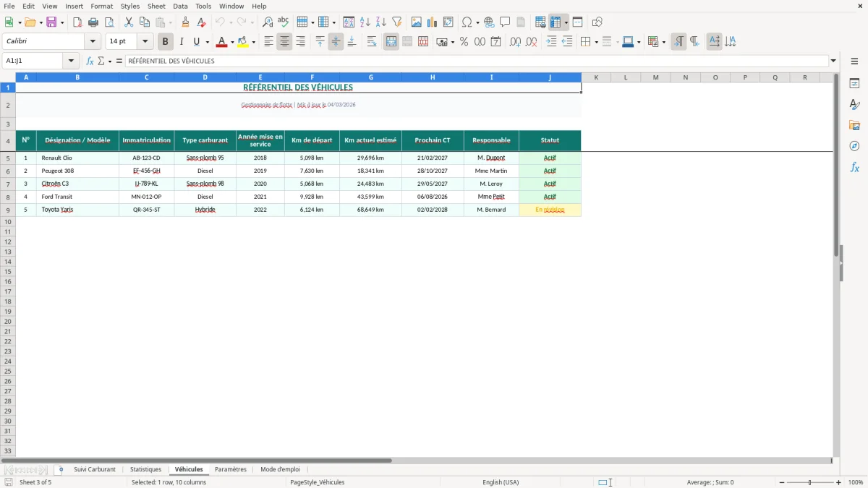The image size is (868, 488).
Task: Click the Format as Percent icon
Action: coord(464,42)
